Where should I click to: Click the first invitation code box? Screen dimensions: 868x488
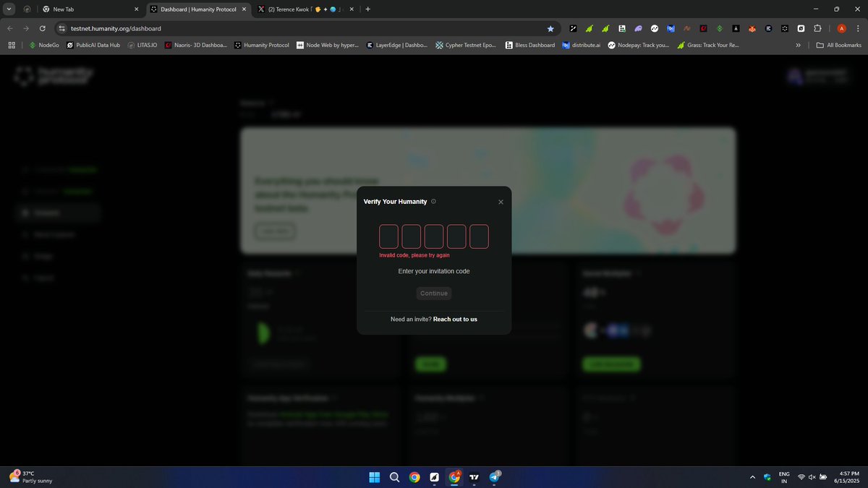point(388,236)
